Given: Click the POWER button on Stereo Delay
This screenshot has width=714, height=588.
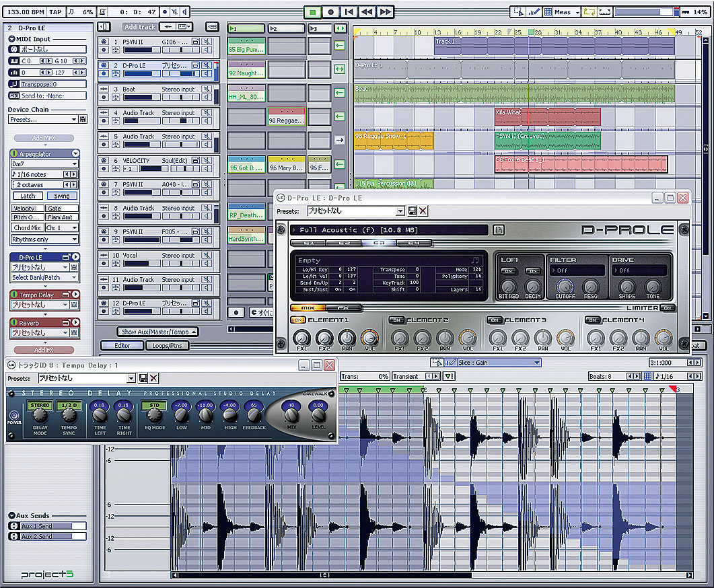Looking at the screenshot, I should coord(14,415).
